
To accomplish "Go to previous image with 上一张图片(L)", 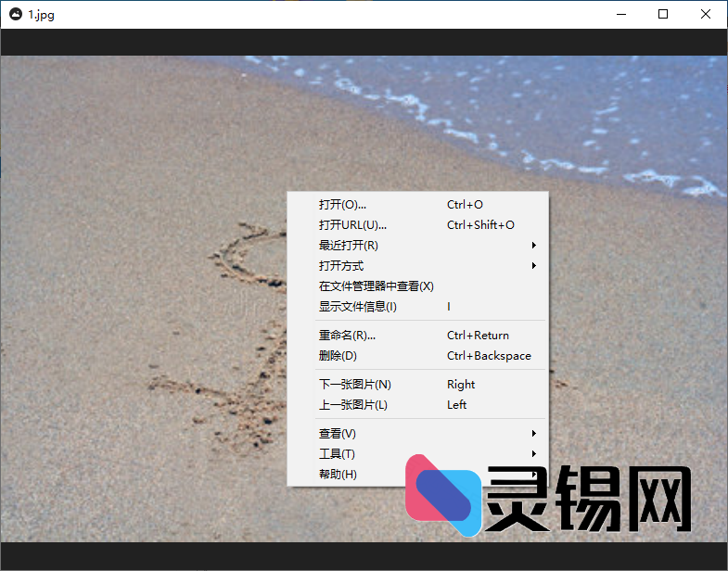I will (x=418, y=405).
